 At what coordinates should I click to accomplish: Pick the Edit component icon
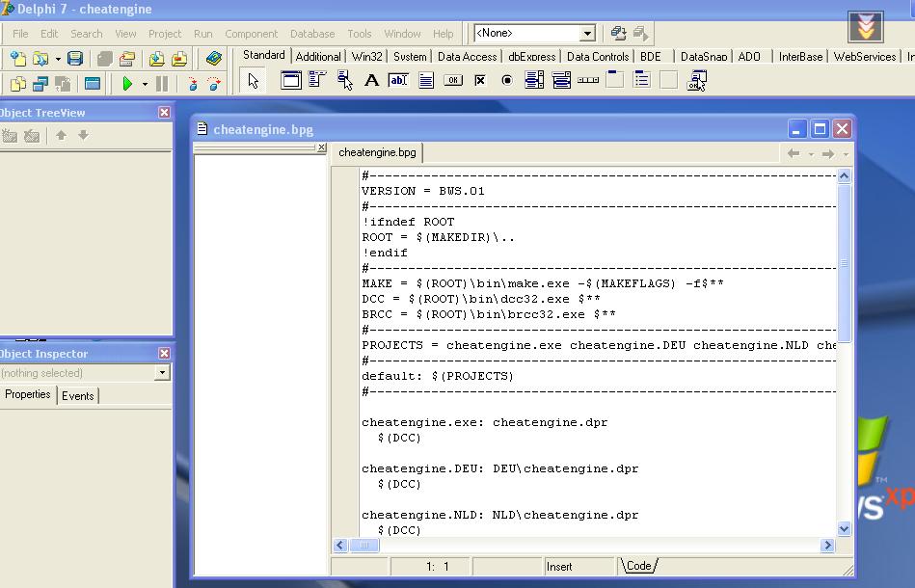pos(398,81)
